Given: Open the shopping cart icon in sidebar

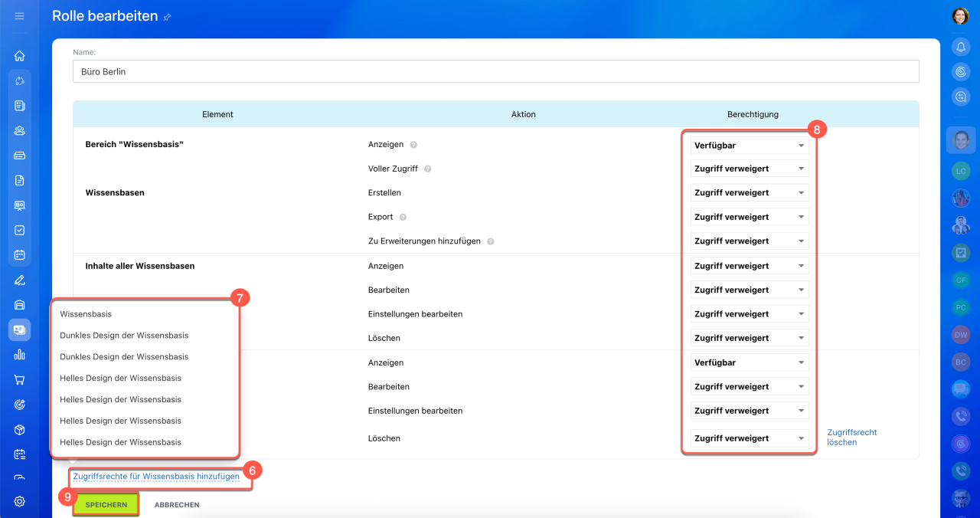Looking at the screenshot, I should click(20, 379).
